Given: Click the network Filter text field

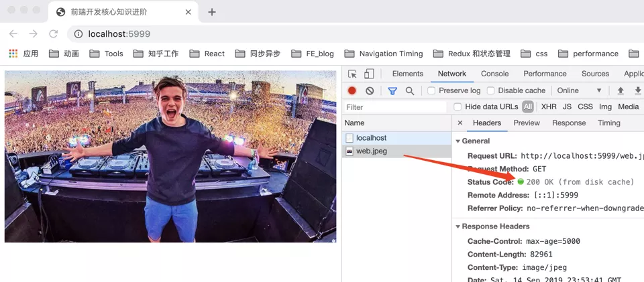Looking at the screenshot, I should pos(395,107).
